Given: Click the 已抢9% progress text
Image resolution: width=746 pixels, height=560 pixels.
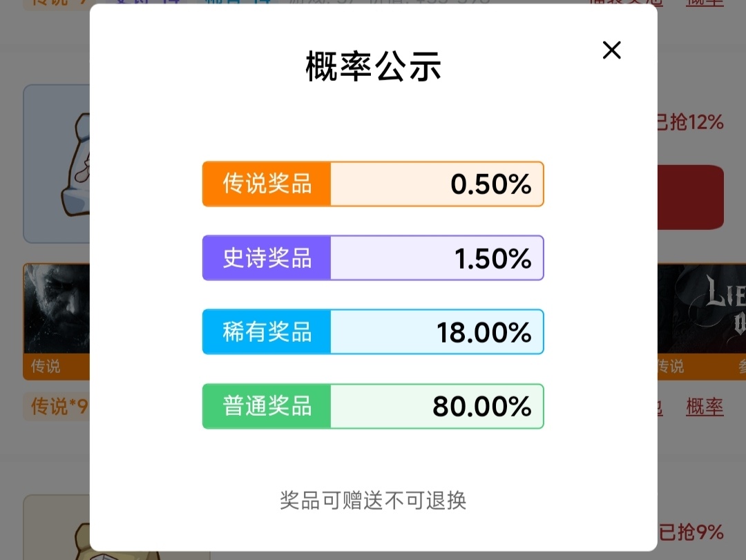Looking at the screenshot, I should tap(691, 532).
